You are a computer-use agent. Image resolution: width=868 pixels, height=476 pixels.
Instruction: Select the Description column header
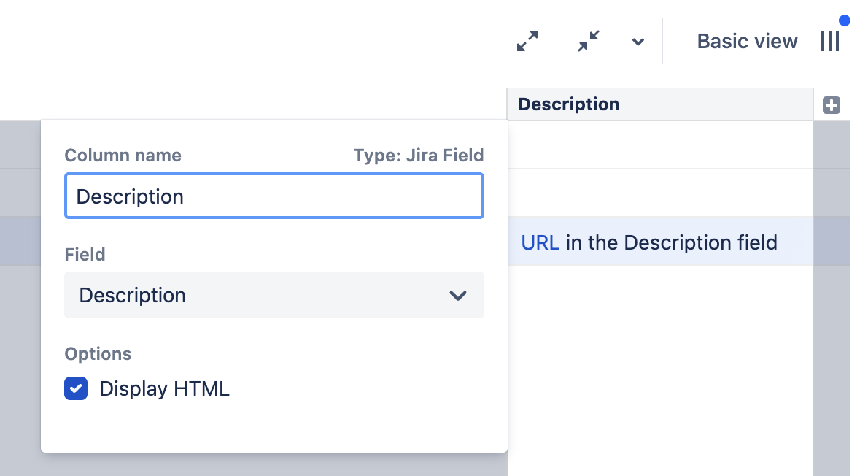pos(569,104)
